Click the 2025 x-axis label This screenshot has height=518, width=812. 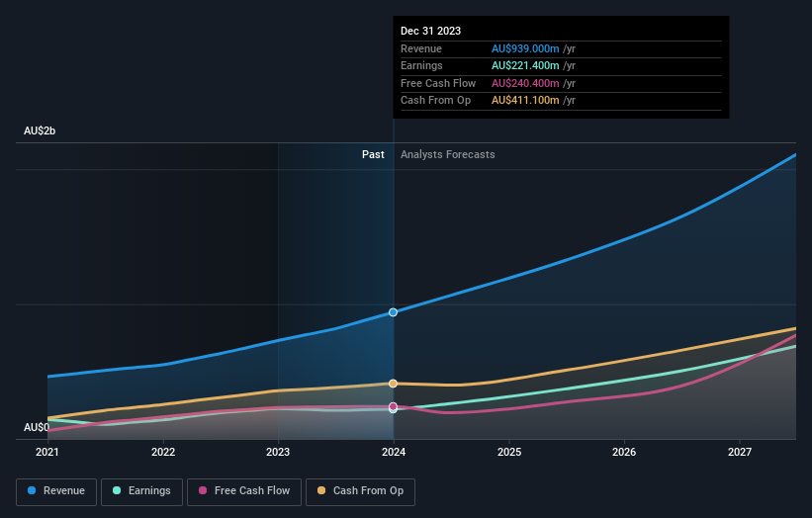point(509,452)
